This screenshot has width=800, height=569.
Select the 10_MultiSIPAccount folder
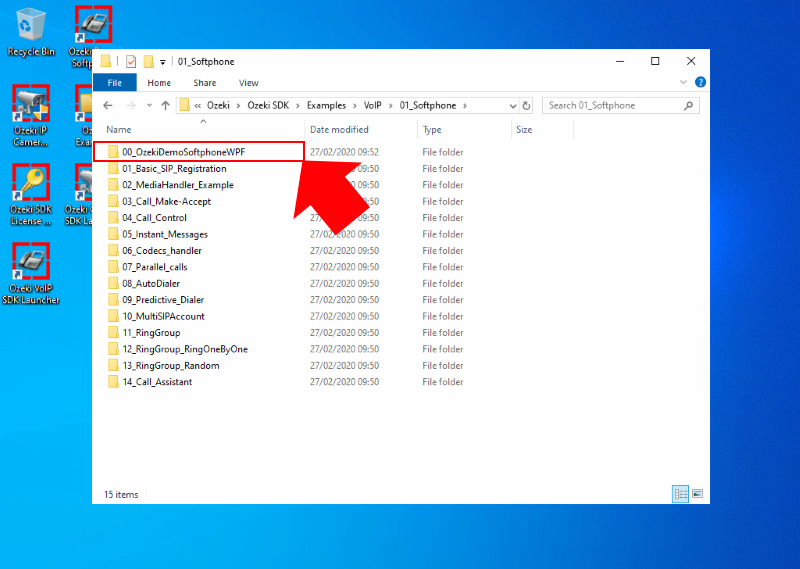pos(163,316)
